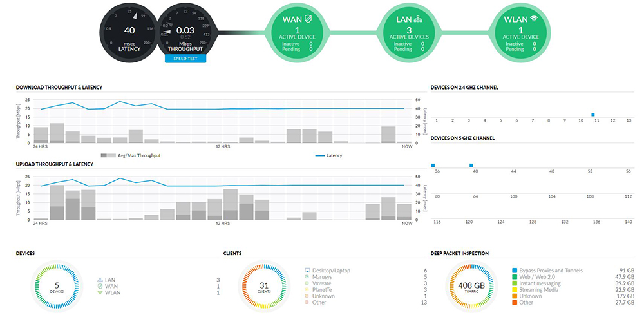Image resolution: width=644 pixels, height=315 pixels.
Task: Click the WLAN icon in Devices legend
Action: (x=100, y=293)
